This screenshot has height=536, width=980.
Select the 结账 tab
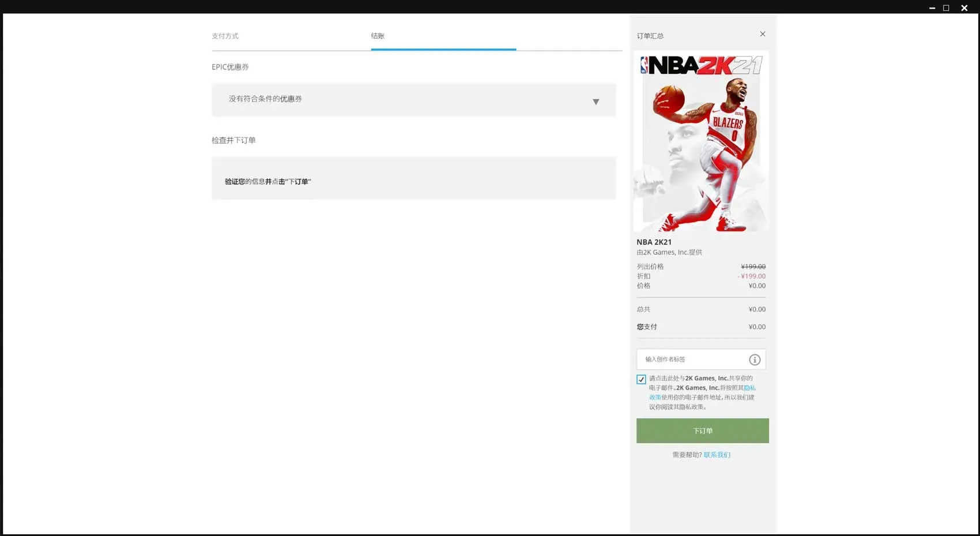click(x=378, y=36)
